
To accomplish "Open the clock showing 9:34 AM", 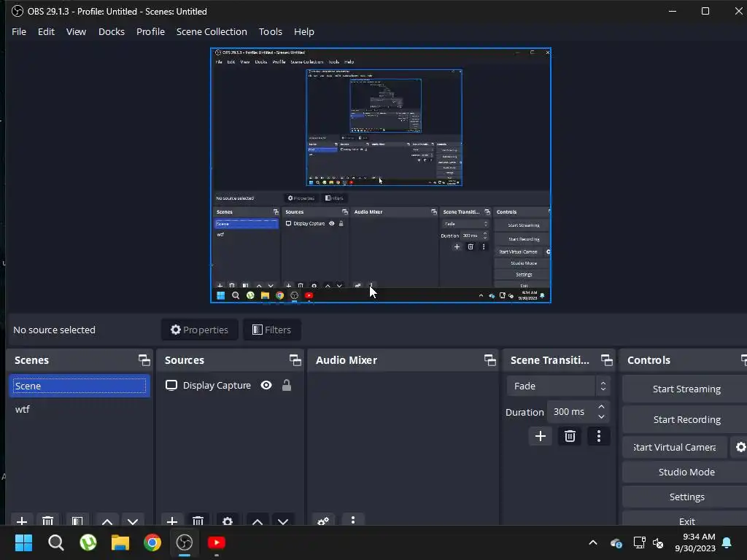I will [x=695, y=542].
